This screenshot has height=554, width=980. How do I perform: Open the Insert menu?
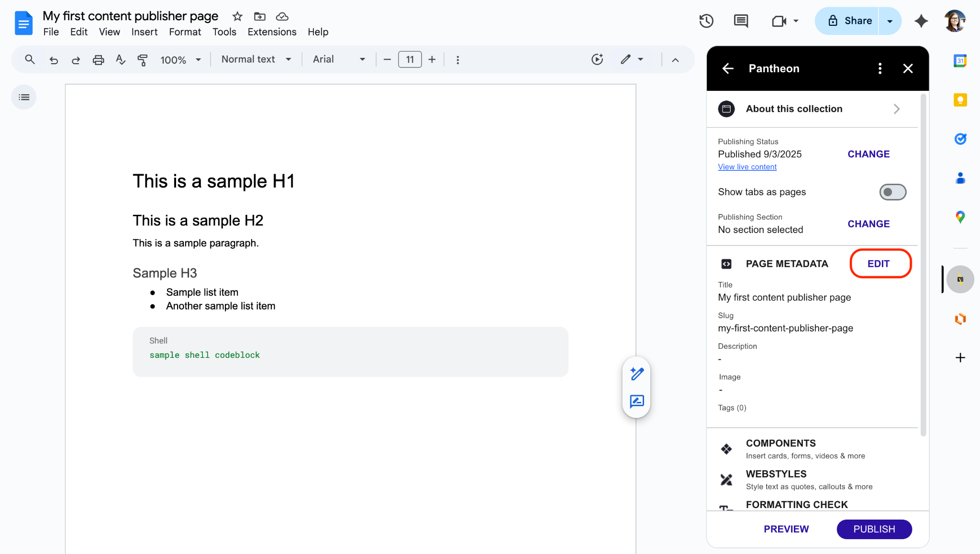point(144,32)
